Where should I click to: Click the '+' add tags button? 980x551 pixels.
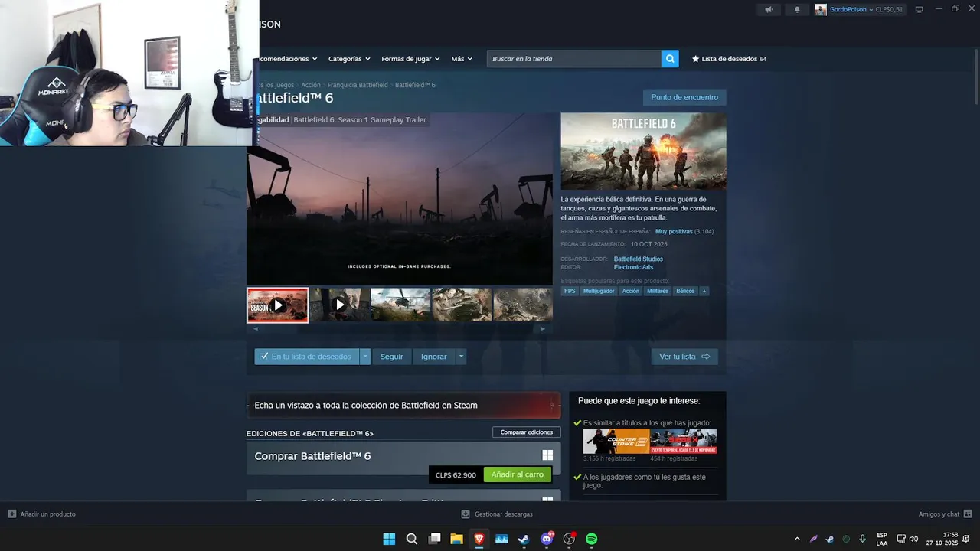pos(704,291)
